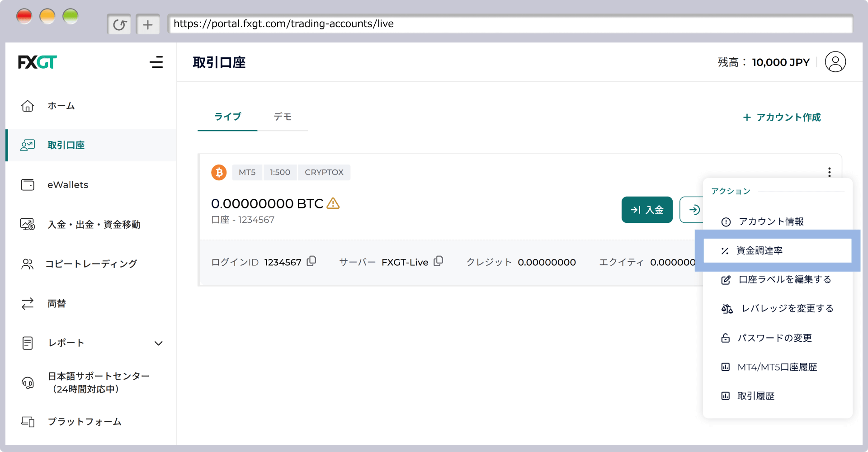The height and width of the screenshot is (452, 868).
Task: Click the user profile avatar icon
Action: click(835, 62)
